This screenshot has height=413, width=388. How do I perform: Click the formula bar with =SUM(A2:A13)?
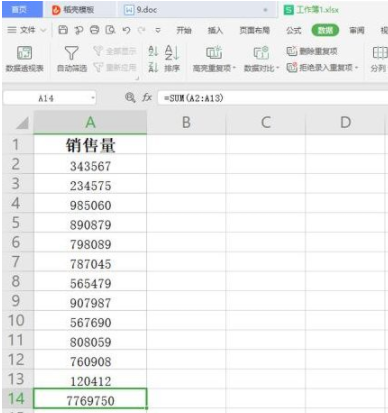pyautogui.click(x=273, y=98)
